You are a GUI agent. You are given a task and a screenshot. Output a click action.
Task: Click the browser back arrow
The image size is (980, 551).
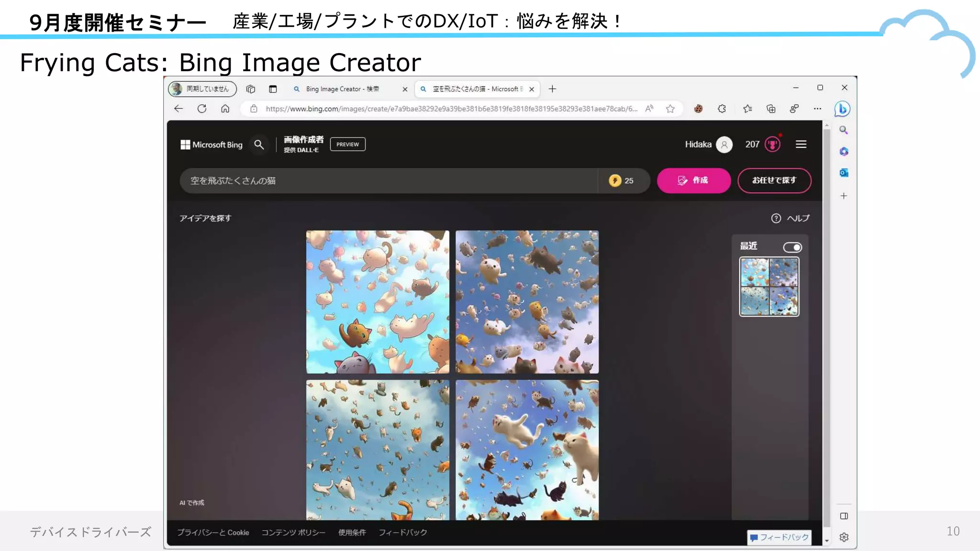pos(178,109)
